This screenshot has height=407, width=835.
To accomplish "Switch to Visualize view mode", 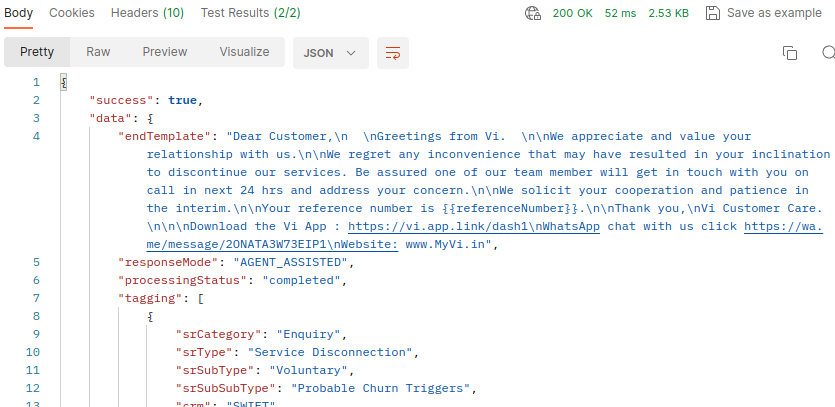I will tap(244, 52).
